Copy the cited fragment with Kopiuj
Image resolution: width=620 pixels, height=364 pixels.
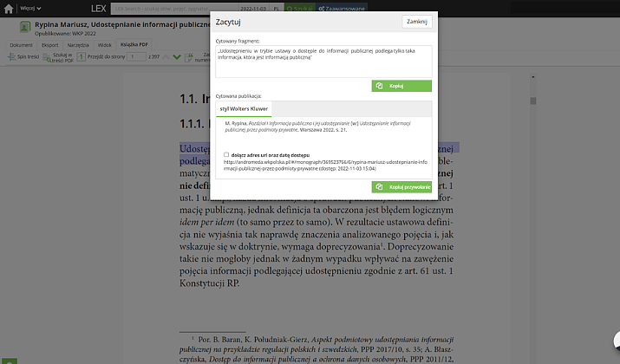(x=401, y=86)
